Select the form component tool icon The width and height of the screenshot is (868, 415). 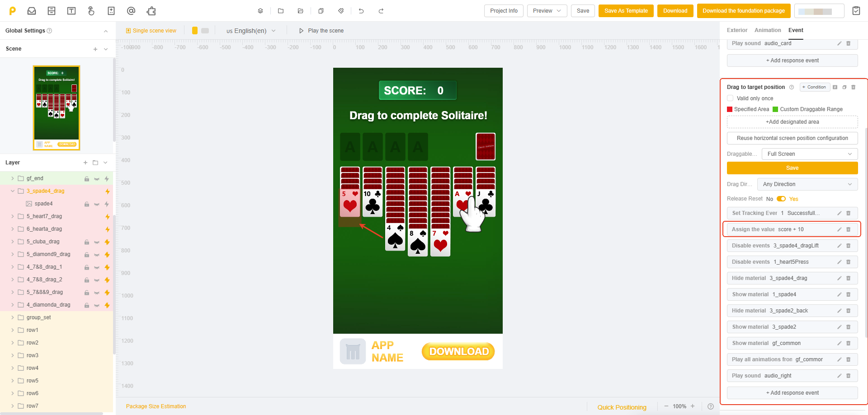pos(52,11)
